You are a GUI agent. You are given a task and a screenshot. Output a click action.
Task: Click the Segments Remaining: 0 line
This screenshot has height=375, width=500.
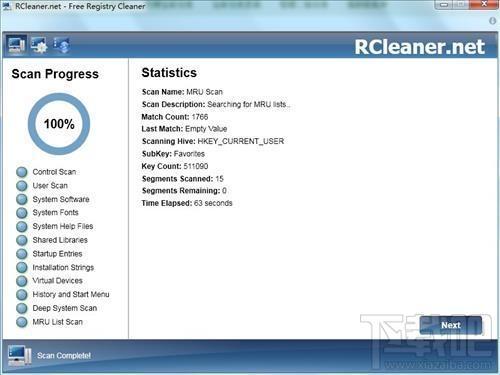(x=184, y=191)
